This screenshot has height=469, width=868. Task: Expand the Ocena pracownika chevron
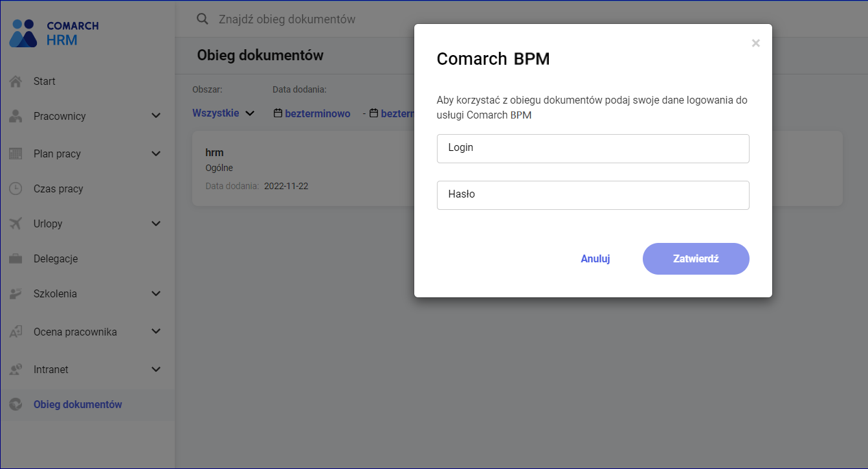(x=155, y=332)
